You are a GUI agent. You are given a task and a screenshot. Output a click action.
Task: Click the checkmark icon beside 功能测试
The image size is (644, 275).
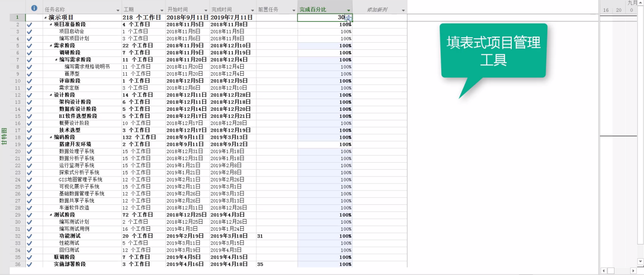pos(30,236)
